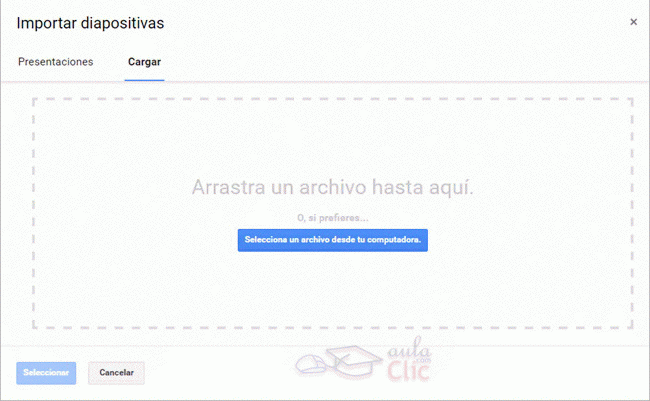650x401 pixels.
Task: Click the 'Arrastra un archivo hasta aquí' text
Action: click(x=332, y=188)
